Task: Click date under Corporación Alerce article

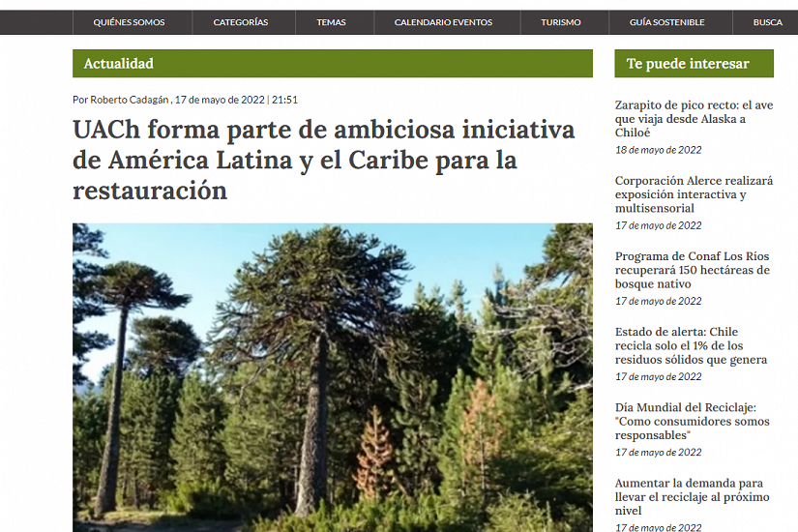Action: [658, 225]
